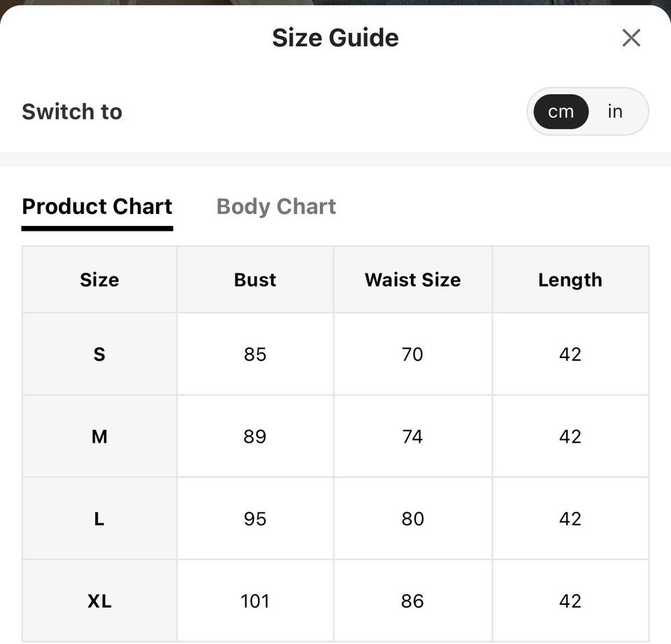Close the Size Guide dialog
This screenshot has height=644, width=671.
click(631, 38)
